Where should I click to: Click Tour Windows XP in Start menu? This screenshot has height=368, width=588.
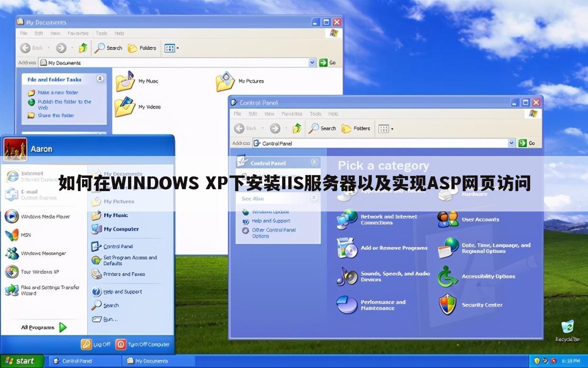pyautogui.click(x=32, y=272)
